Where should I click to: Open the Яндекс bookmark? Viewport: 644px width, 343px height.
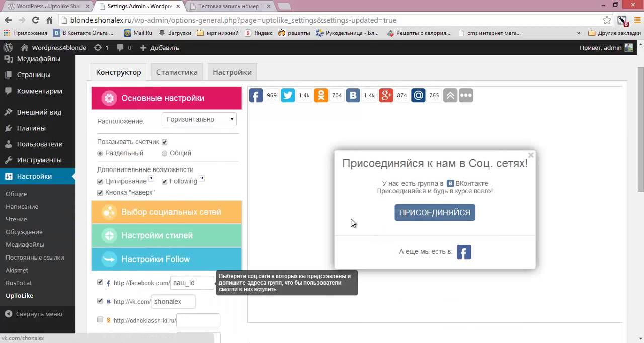coord(259,33)
